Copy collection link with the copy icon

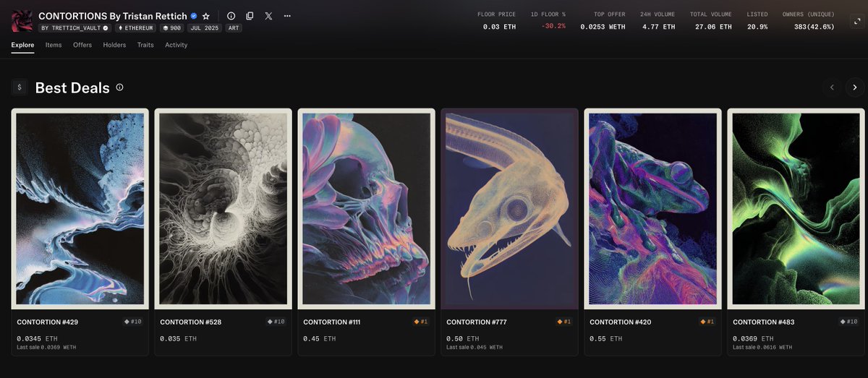[250, 16]
